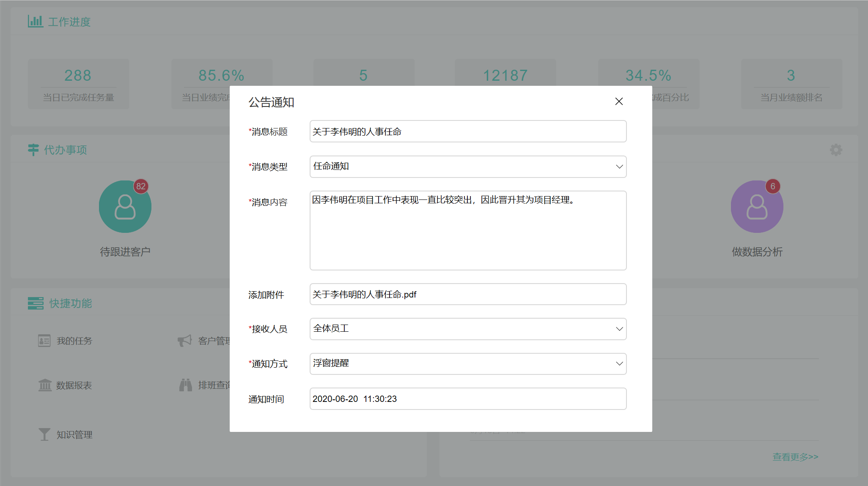This screenshot has width=868, height=486.
Task: Click the 288 当日已完成任务量 stat card
Action: click(x=79, y=84)
